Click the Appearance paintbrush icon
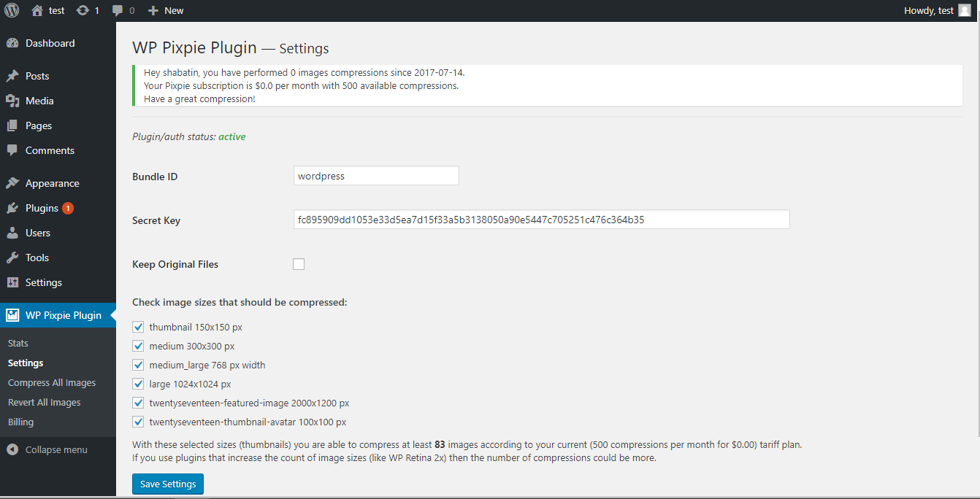 12,183
